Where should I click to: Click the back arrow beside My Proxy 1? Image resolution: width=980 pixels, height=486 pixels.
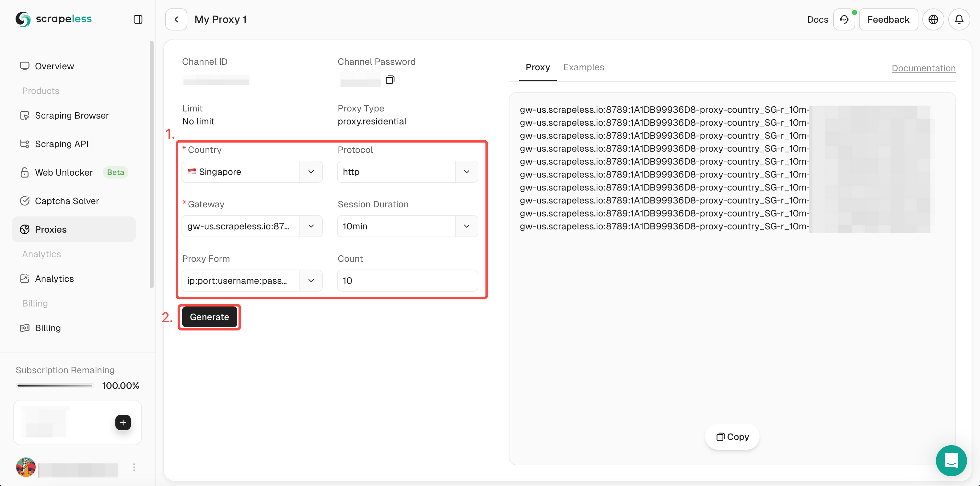click(176, 19)
